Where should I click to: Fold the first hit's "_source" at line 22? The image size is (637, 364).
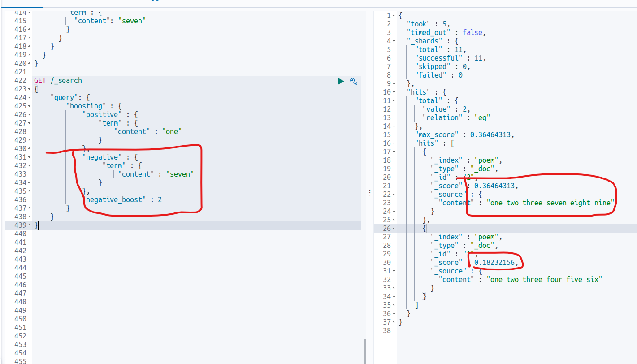tap(394, 195)
